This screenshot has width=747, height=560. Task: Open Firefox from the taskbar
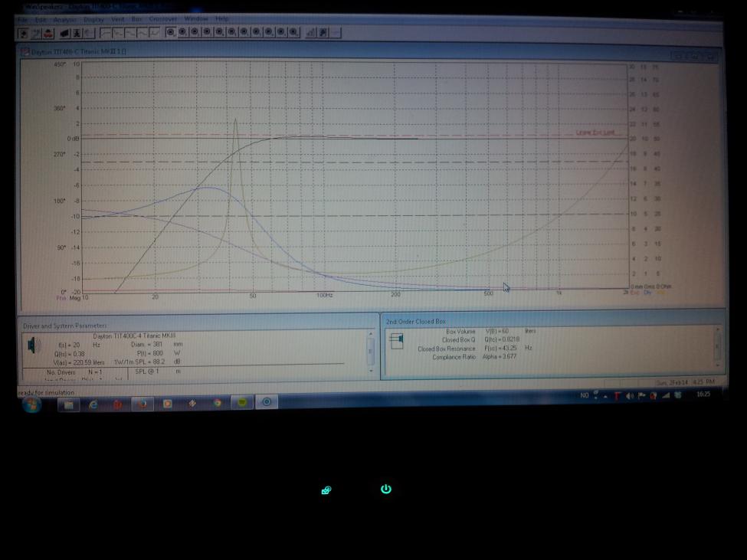point(143,404)
